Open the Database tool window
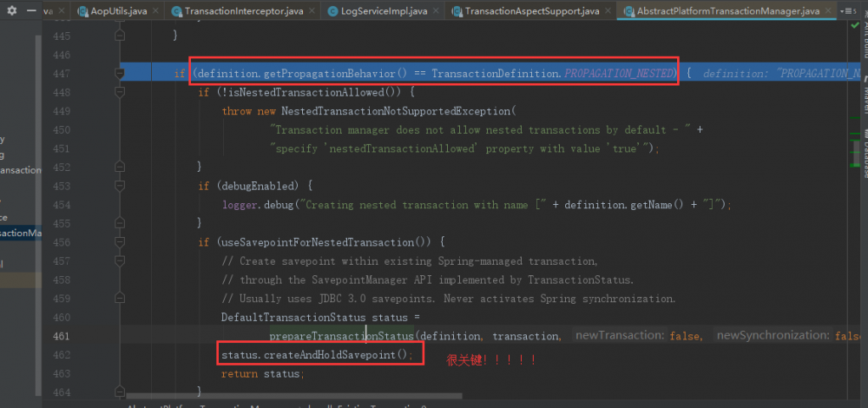Screen dimensions: 868x408 [864, 154]
